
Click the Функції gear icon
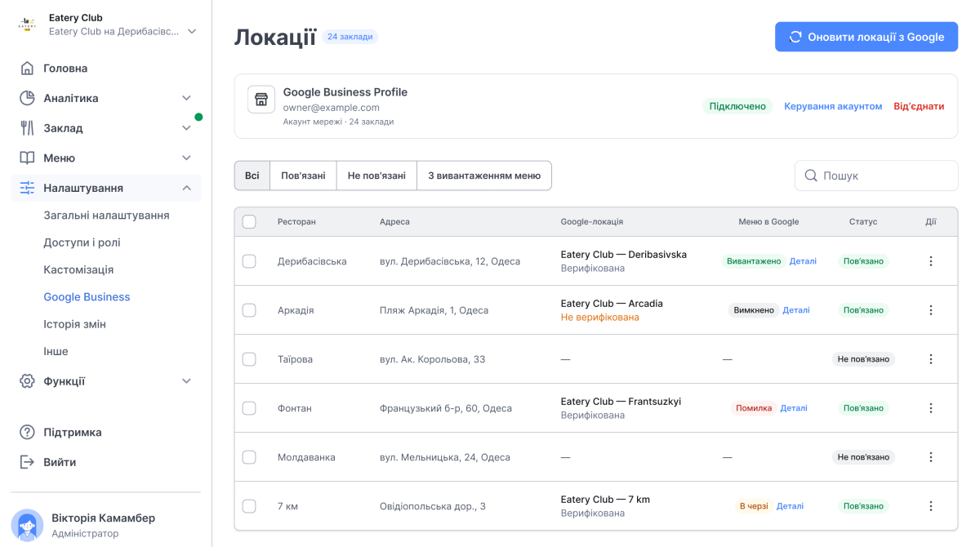(28, 381)
